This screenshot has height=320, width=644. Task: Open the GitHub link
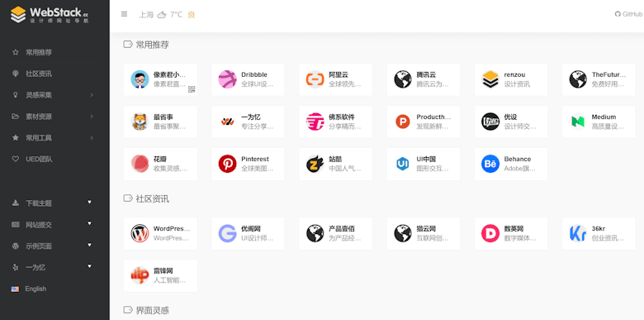coord(629,14)
